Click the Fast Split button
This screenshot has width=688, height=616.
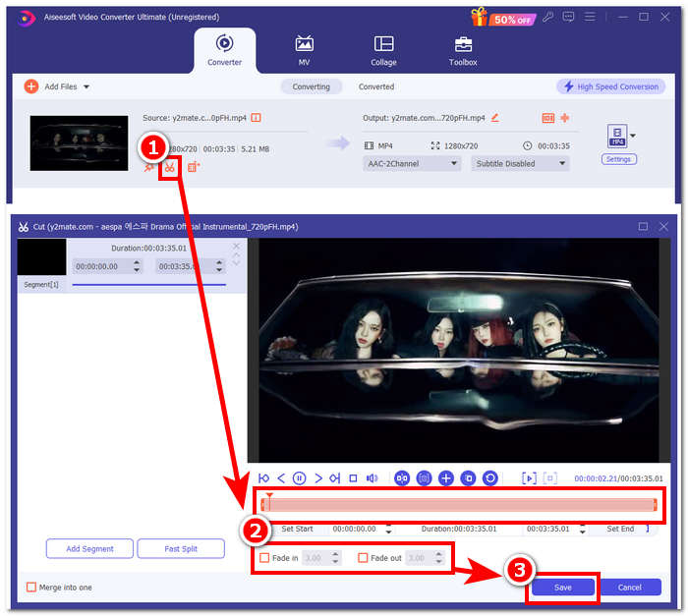tap(182, 548)
